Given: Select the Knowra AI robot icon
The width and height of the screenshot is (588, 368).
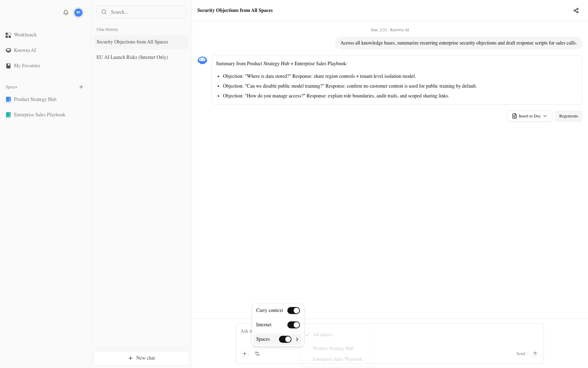Looking at the screenshot, I should click(x=8, y=50).
